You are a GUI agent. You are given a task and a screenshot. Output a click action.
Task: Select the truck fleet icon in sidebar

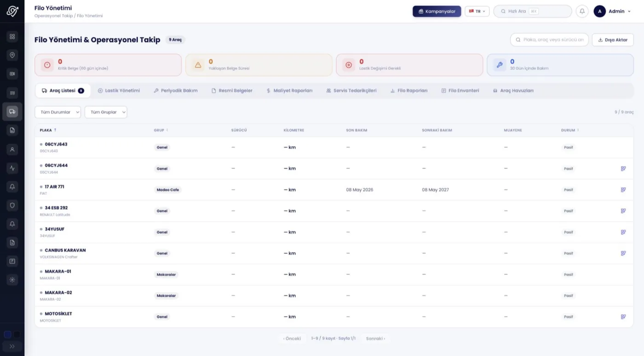pos(12,112)
